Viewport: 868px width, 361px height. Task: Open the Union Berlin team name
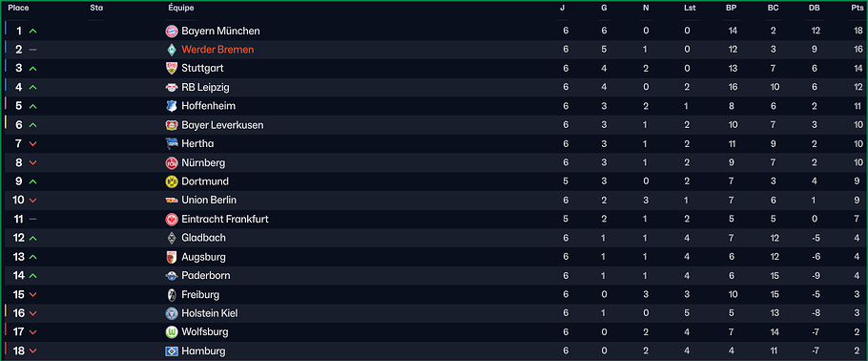(x=209, y=200)
